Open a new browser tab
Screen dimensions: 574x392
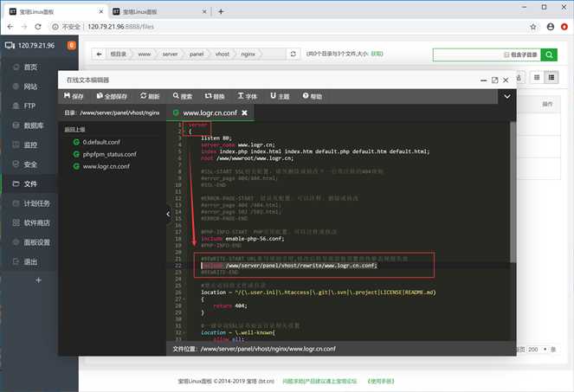[x=221, y=12]
